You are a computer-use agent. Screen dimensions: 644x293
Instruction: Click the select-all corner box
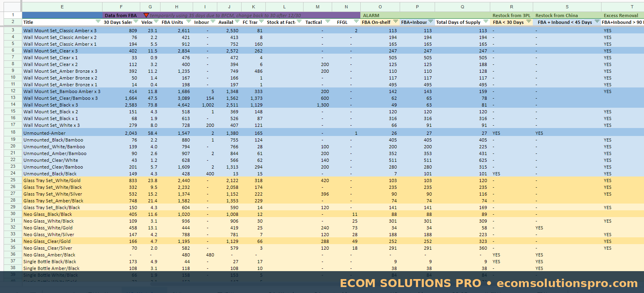coord(13,7)
